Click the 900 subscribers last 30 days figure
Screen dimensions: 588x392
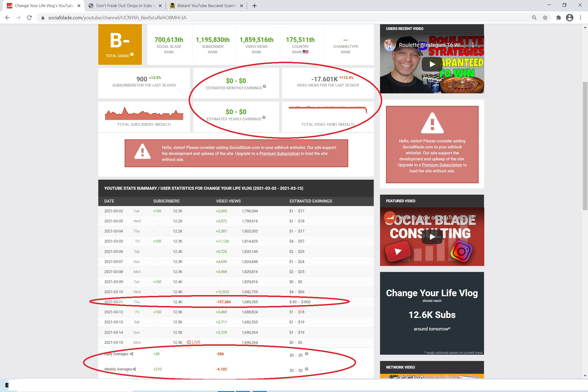point(142,79)
